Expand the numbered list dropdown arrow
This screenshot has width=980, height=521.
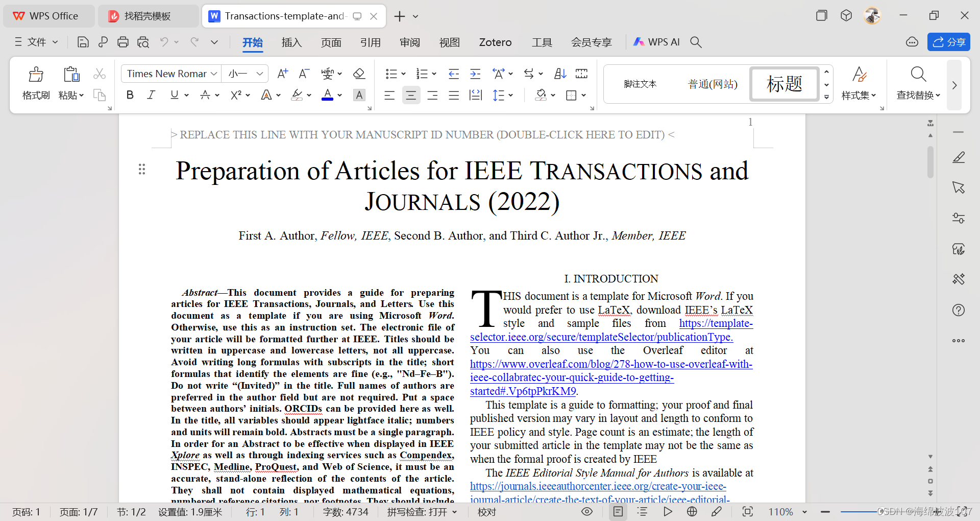coord(434,74)
